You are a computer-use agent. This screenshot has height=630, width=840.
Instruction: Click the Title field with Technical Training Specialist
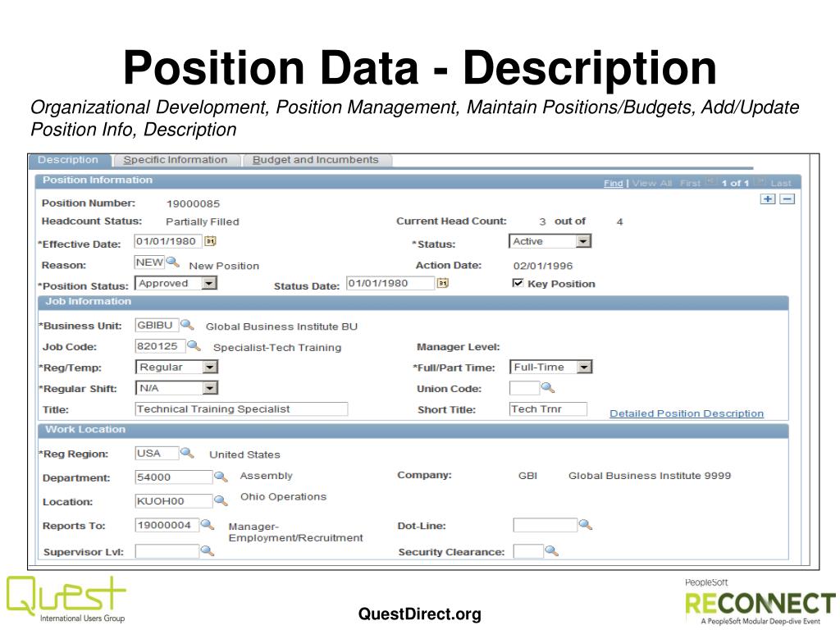(x=241, y=409)
